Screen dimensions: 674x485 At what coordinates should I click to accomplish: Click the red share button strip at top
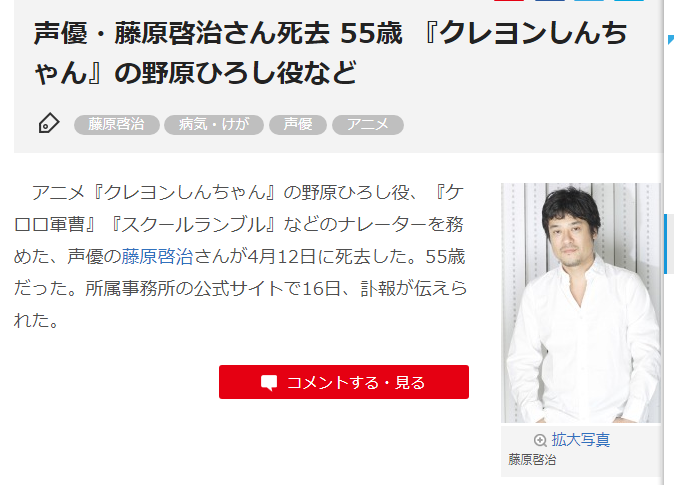(x=509, y=1)
